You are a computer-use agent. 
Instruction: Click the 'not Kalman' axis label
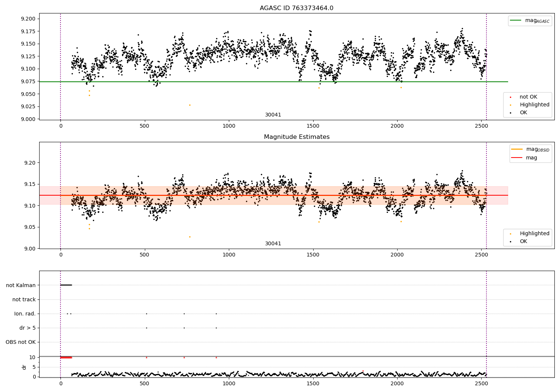[x=21, y=285]
